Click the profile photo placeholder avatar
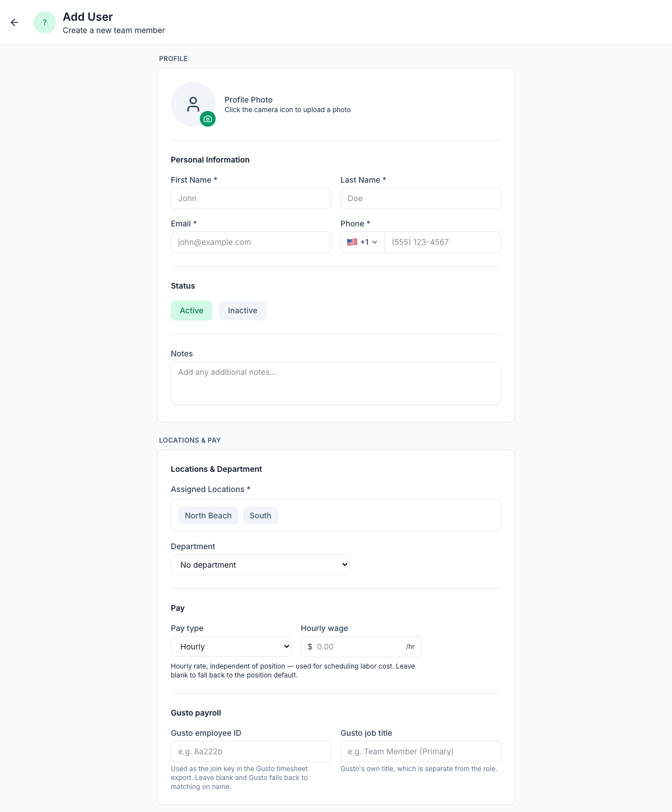The image size is (672, 812). (x=193, y=104)
